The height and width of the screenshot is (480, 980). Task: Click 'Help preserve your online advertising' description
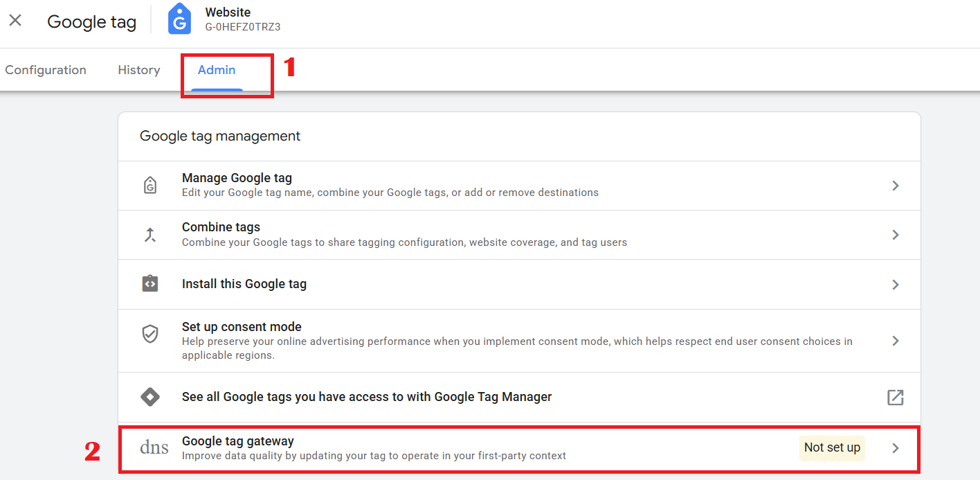tap(517, 348)
